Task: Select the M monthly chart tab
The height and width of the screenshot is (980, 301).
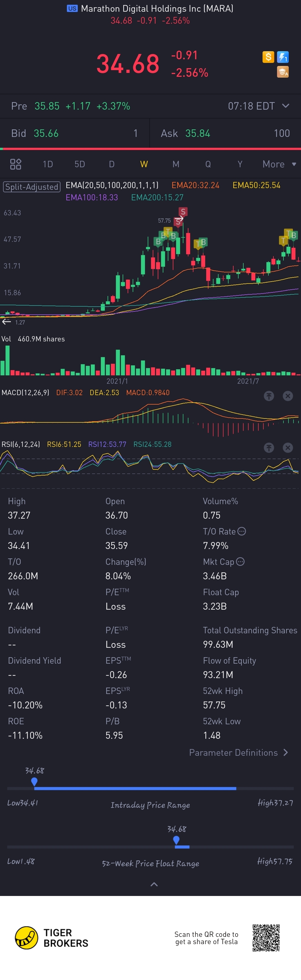Action: tap(176, 164)
